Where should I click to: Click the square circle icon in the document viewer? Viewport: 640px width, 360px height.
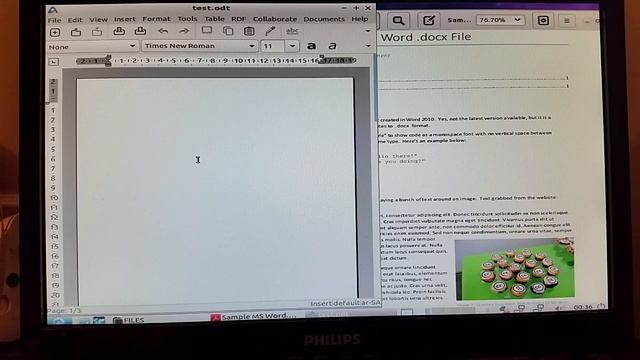point(543,20)
